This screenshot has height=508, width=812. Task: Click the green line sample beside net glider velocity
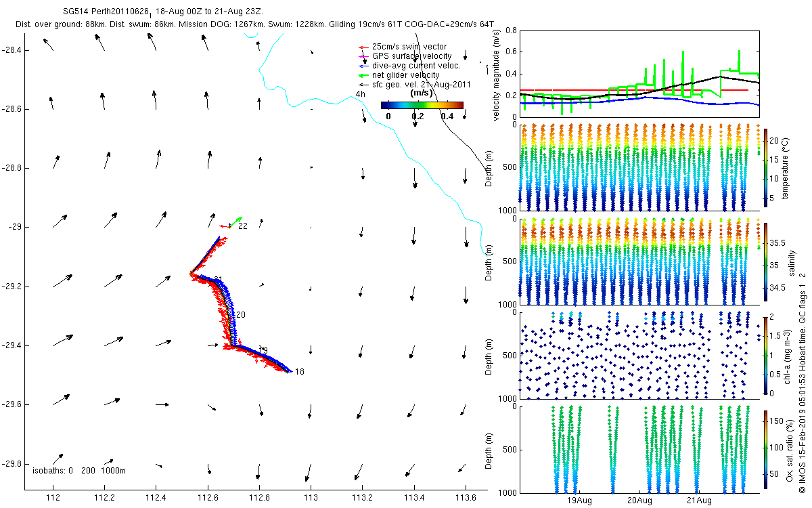click(x=362, y=75)
